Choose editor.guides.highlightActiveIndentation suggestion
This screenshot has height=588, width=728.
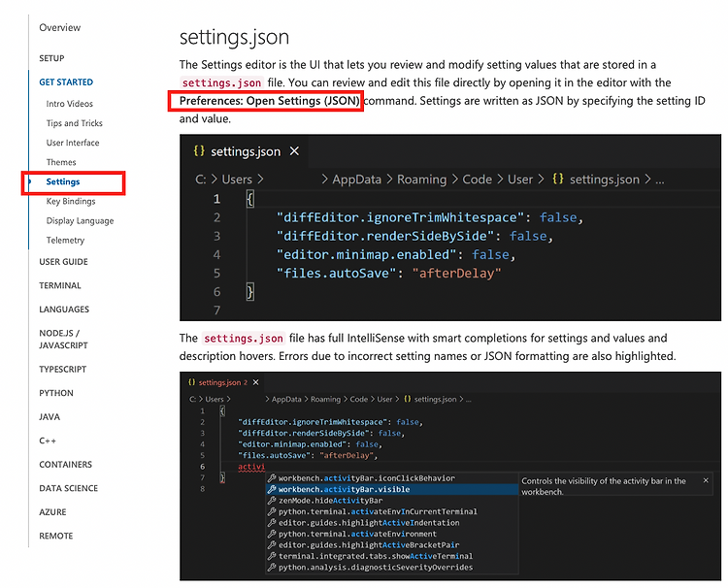[x=391, y=523]
